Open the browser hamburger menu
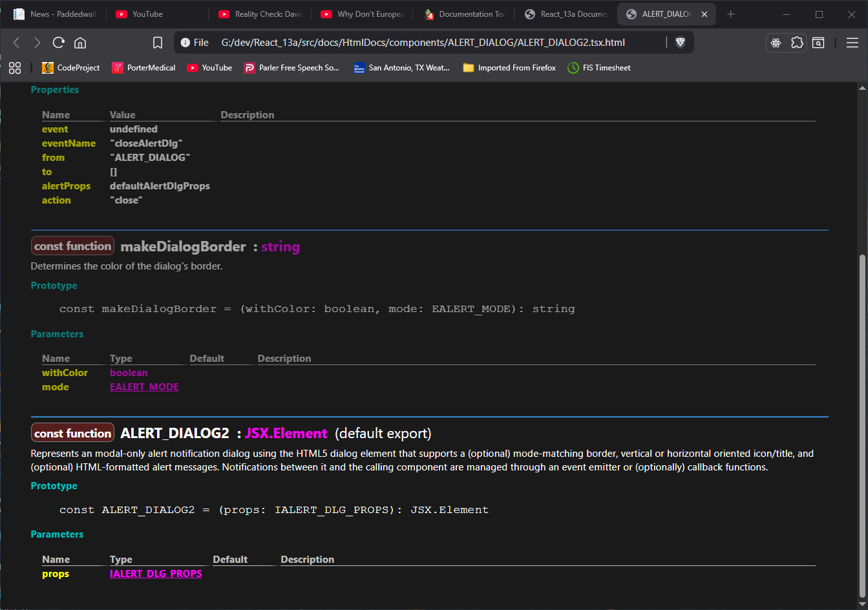Image resolution: width=868 pixels, height=610 pixels. click(x=852, y=43)
